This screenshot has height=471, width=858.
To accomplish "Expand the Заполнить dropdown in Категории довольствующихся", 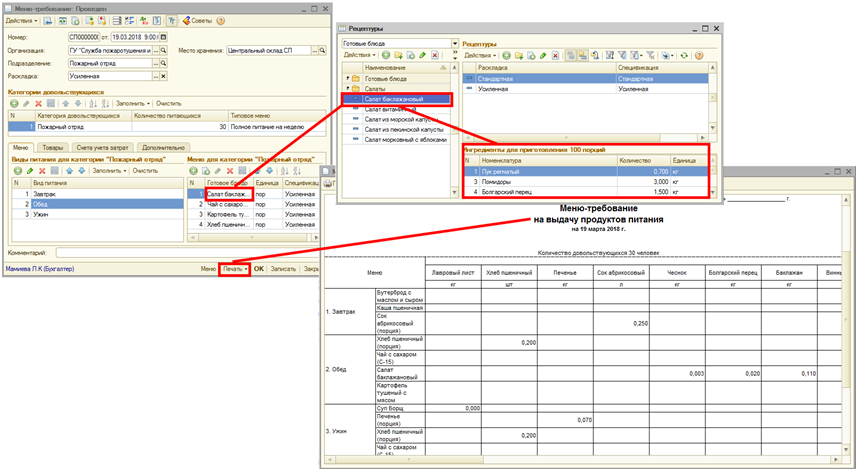I will [134, 103].
